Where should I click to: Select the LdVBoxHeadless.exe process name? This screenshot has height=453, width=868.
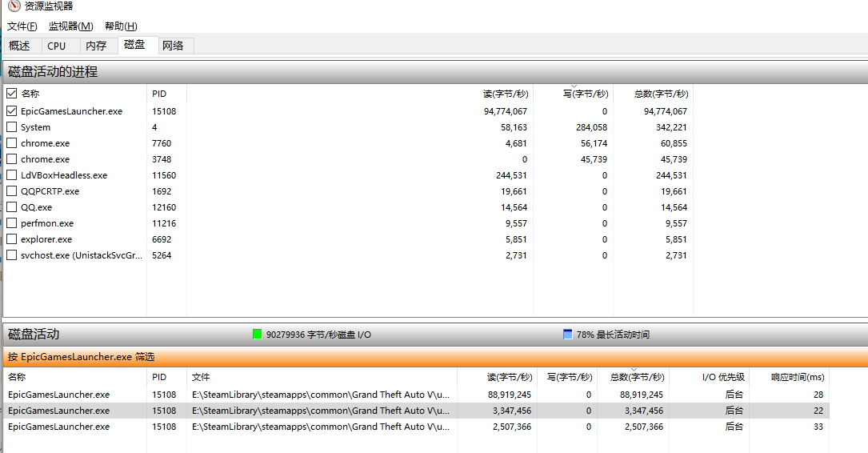tap(64, 175)
